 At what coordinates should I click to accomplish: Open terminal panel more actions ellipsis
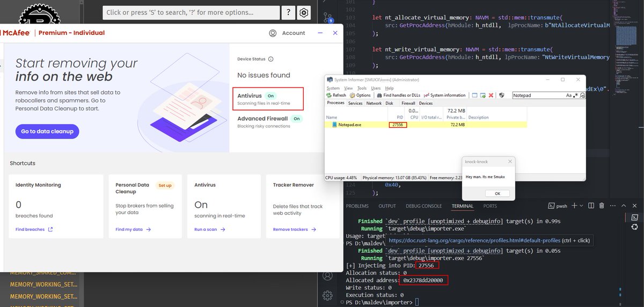[x=613, y=206]
